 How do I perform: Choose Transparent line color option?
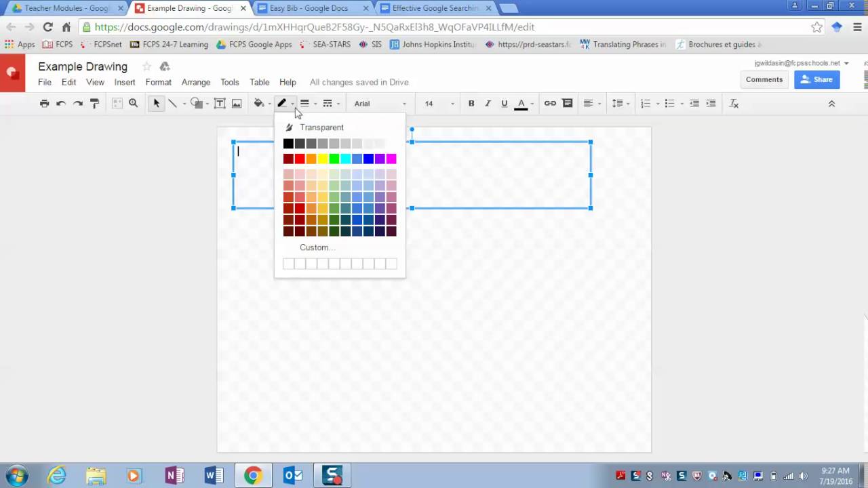(321, 127)
